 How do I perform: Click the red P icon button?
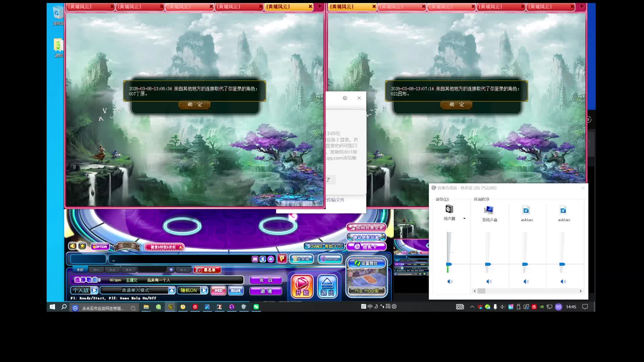click(282, 258)
